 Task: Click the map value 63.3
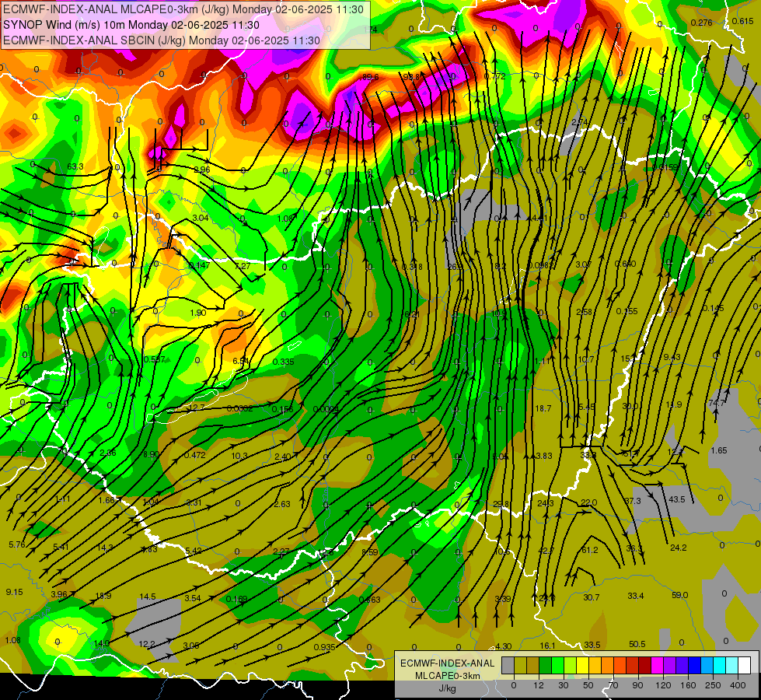[75, 166]
